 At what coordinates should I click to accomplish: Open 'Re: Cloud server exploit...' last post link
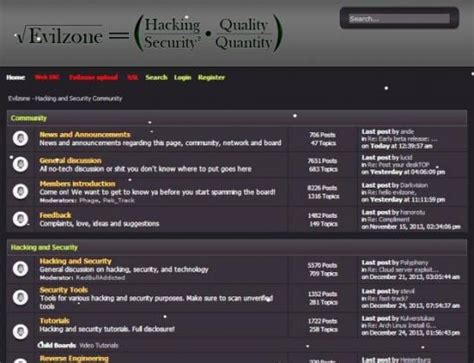[403, 270]
